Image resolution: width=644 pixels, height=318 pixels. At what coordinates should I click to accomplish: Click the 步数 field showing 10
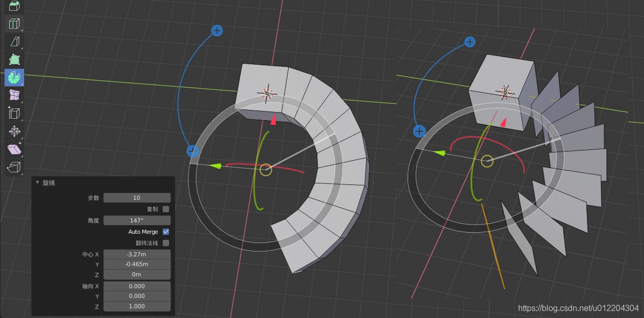(137, 198)
